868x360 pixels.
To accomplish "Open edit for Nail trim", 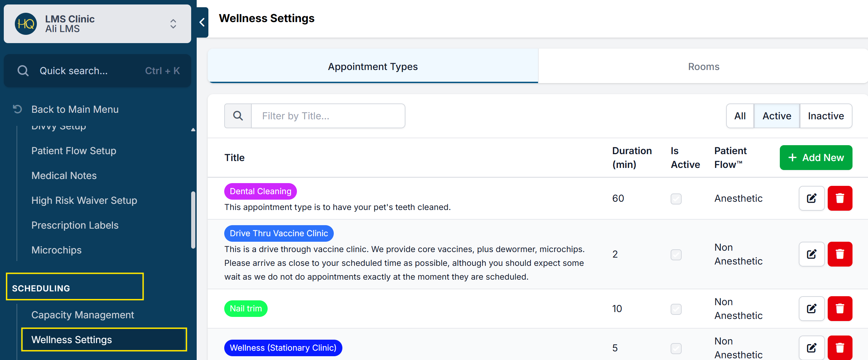I will [811, 309].
